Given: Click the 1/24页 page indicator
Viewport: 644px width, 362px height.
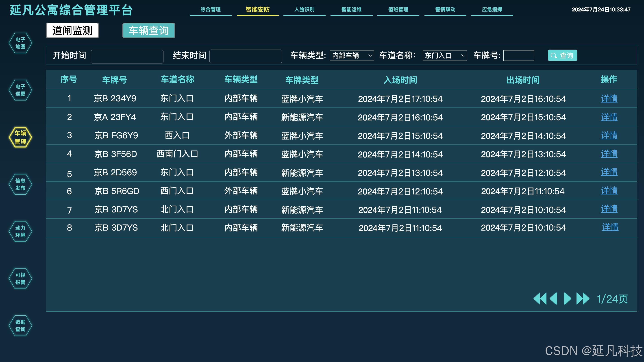Looking at the screenshot, I should coord(612,299).
